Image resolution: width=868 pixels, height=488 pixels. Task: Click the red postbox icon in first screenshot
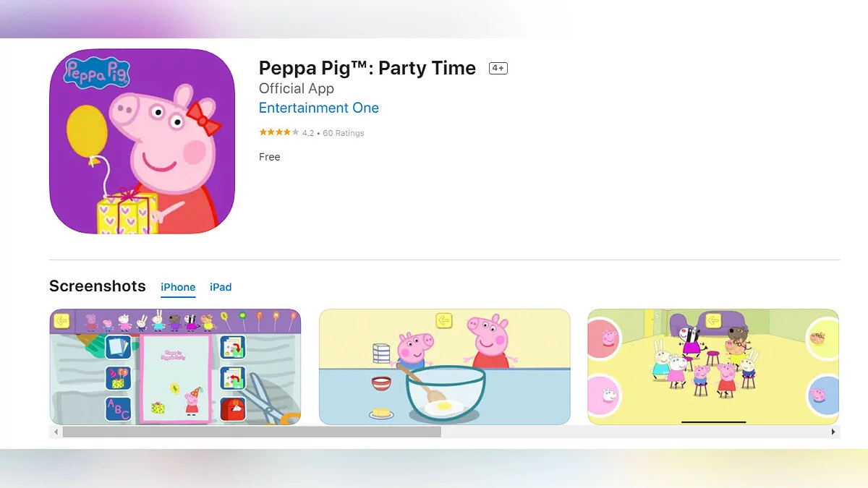pos(232,409)
